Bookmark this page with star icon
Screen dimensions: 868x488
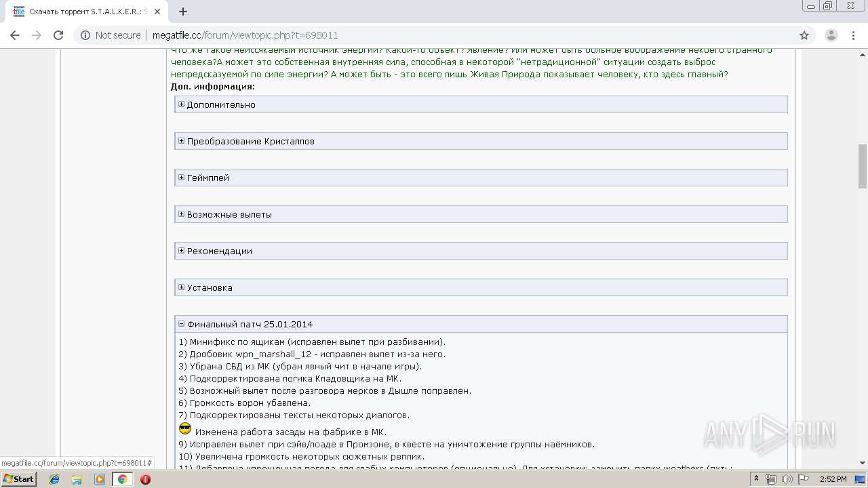point(804,35)
